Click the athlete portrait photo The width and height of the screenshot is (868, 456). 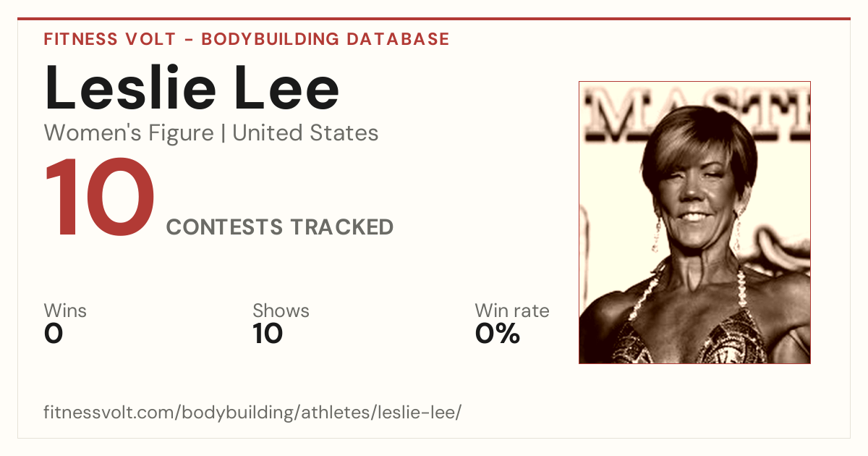click(694, 222)
